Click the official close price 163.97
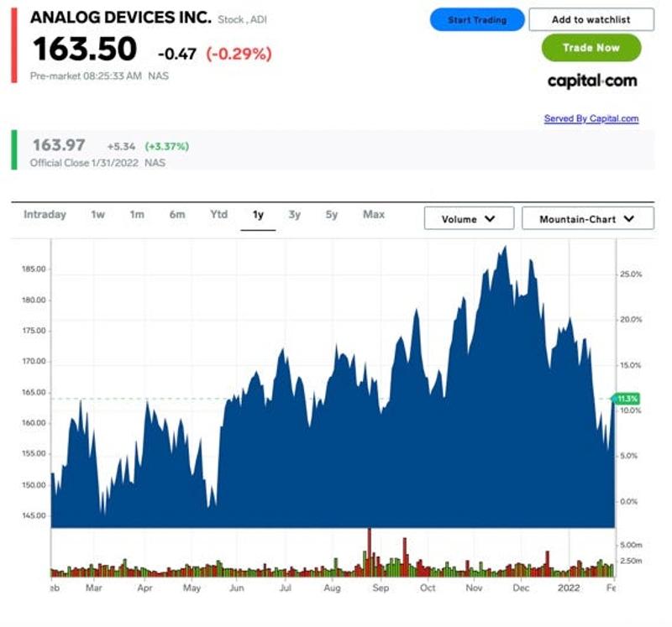The image size is (672, 627). (x=59, y=144)
